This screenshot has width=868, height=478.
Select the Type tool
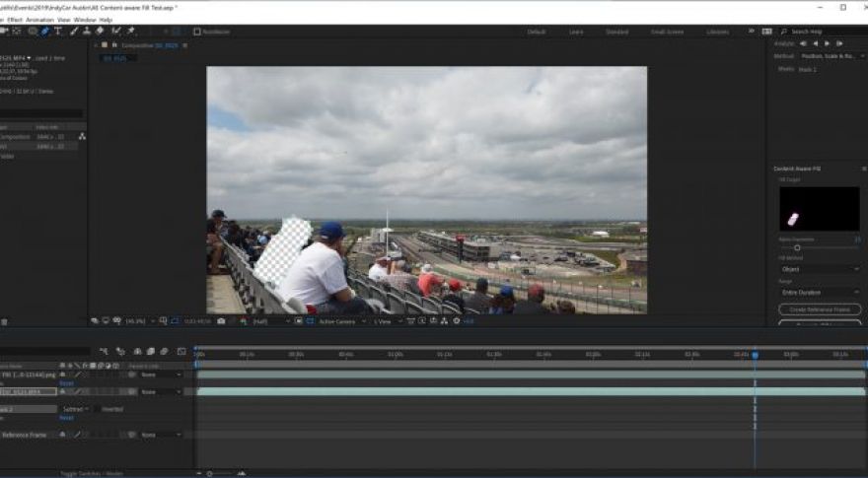[57, 32]
